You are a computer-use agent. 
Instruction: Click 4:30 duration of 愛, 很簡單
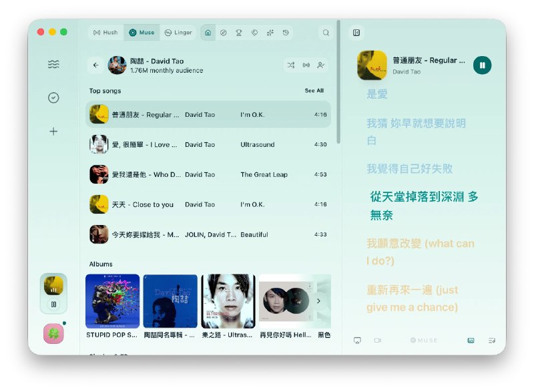[320, 144]
